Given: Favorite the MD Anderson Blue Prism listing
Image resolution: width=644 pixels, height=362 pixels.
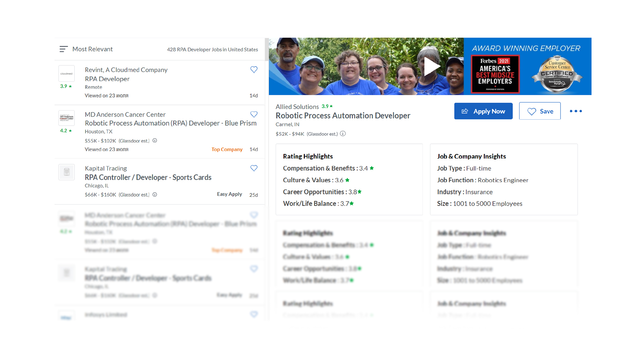Looking at the screenshot, I should (254, 114).
